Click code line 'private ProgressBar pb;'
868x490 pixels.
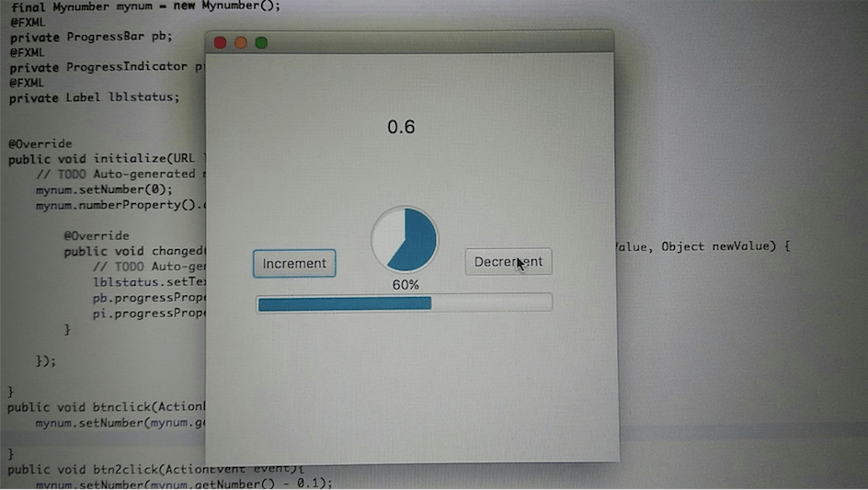(x=91, y=37)
